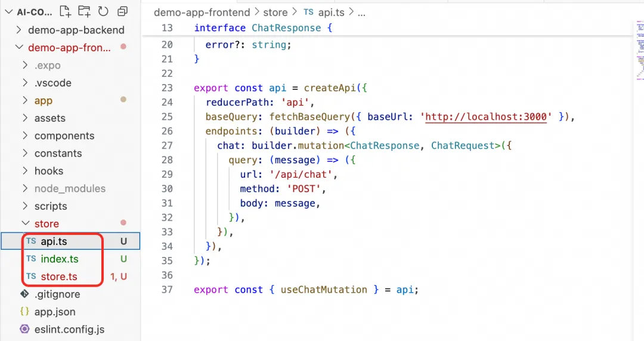Click the New Folder icon in explorer header
644x341 pixels.
tap(84, 11)
